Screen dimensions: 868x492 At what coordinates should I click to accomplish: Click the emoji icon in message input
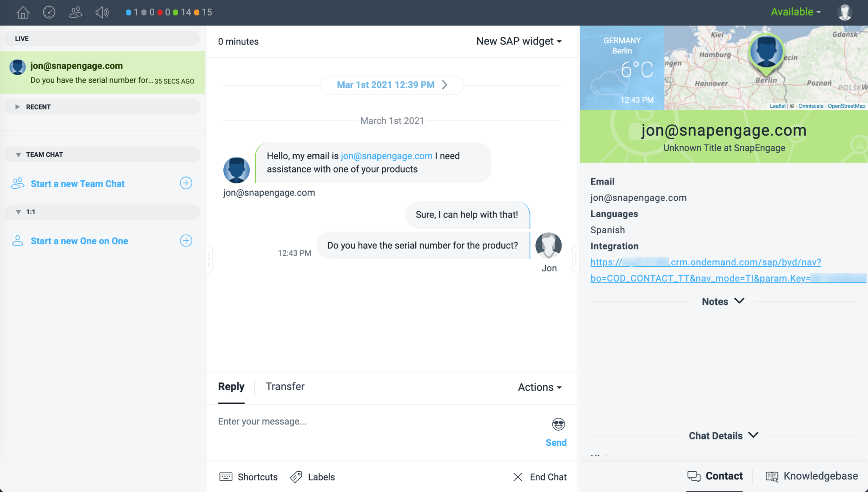[x=558, y=424]
